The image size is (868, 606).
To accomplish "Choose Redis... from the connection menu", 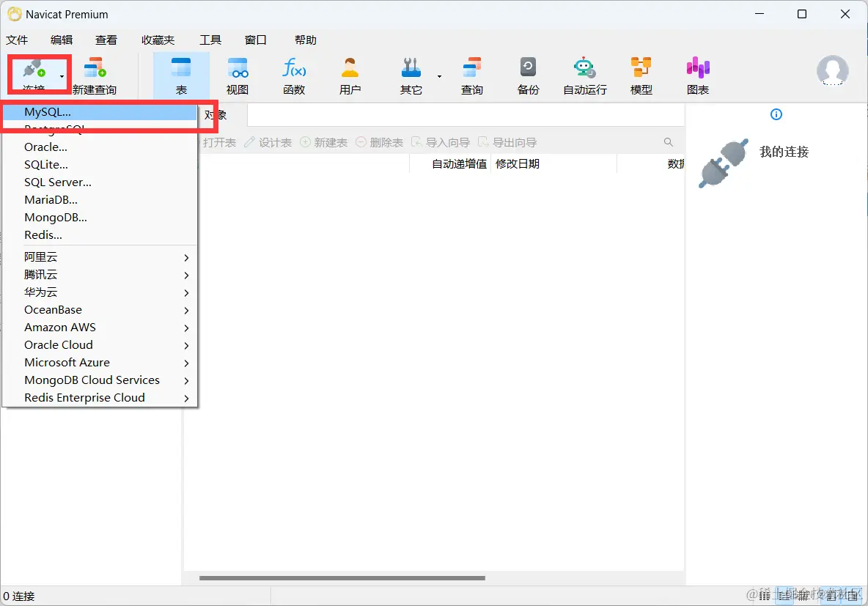I will pos(100,235).
